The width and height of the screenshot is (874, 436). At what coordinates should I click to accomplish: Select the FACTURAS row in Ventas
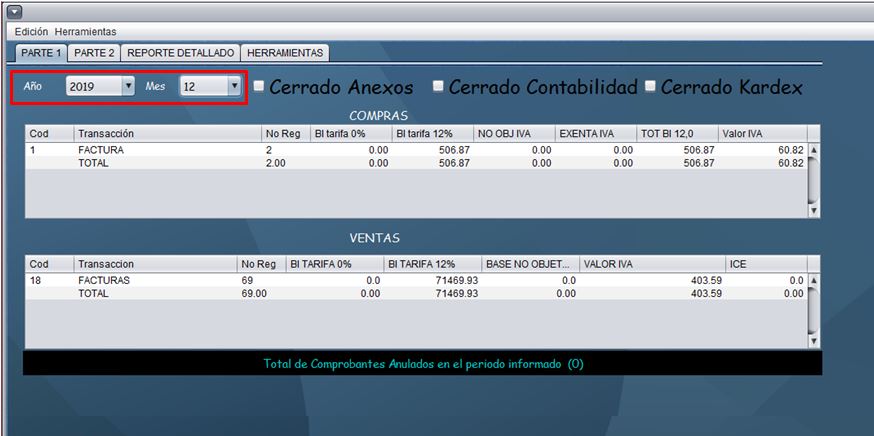tap(104, 281)
